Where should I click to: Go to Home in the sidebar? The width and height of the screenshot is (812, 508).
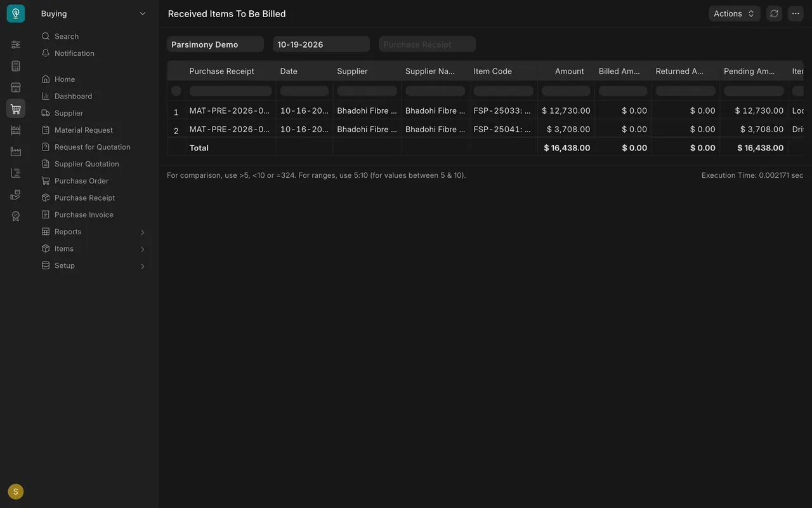coord(93,79)
